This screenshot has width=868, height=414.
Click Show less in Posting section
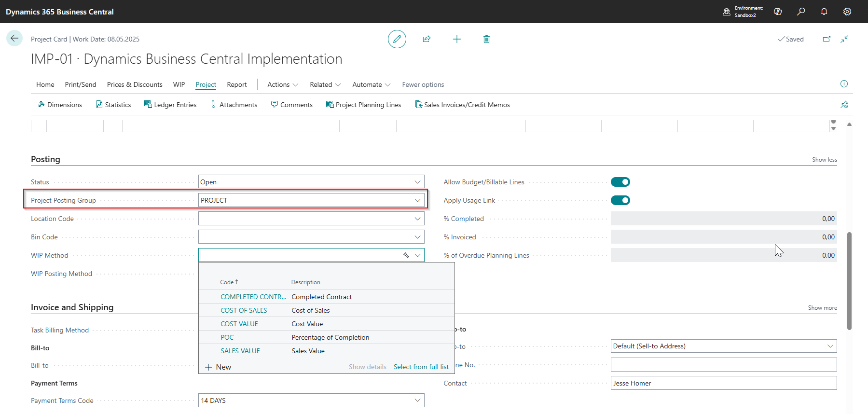825,160
